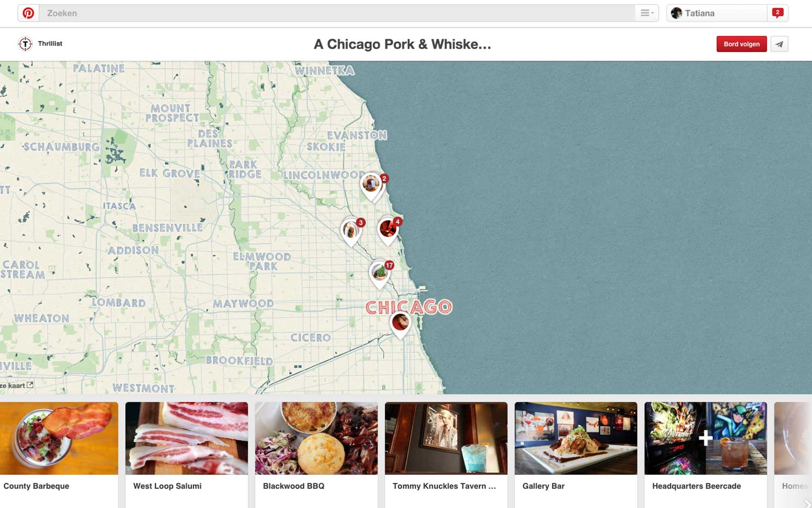Open the West Loop Salumi pin

point(186,438)
